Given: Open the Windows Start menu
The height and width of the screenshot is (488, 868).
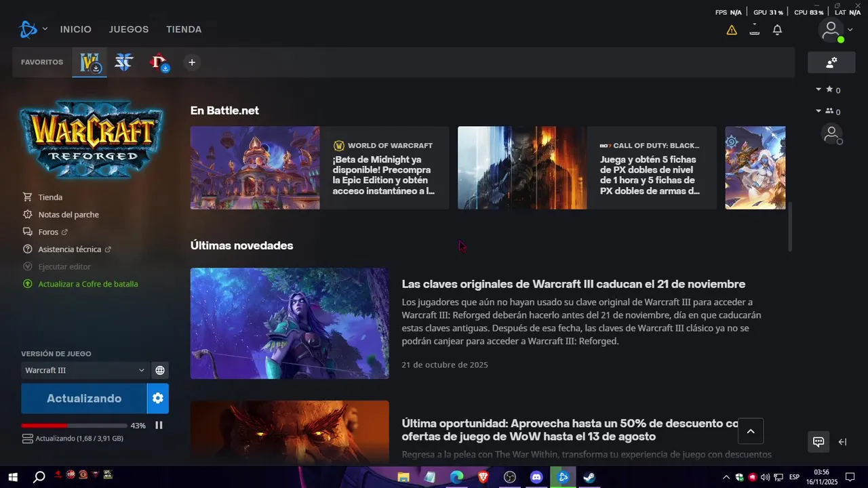Looking at the screenshot, I should coord(12,477).
